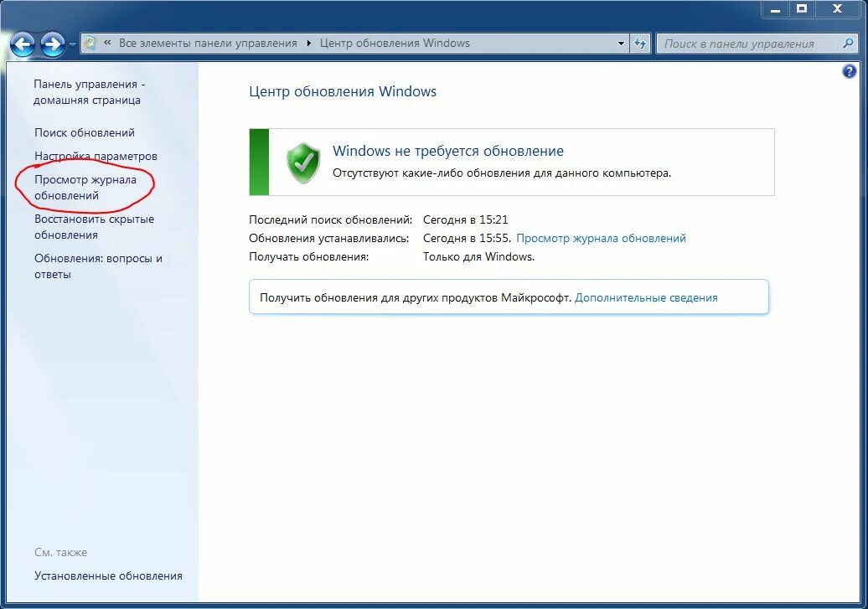This screenshot has width=868, height=609.
Task: Open the 'Дополнительные сведения' link
Action: pyautogui.click(x=646, y=298)
